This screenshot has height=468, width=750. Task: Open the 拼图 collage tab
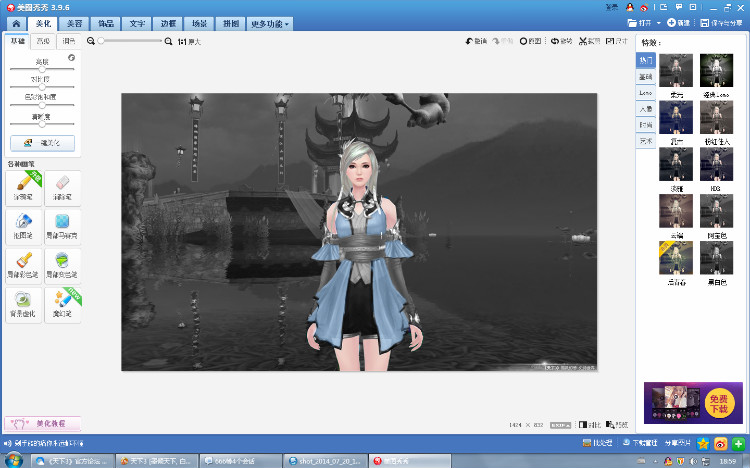click(x=231, y=23)
